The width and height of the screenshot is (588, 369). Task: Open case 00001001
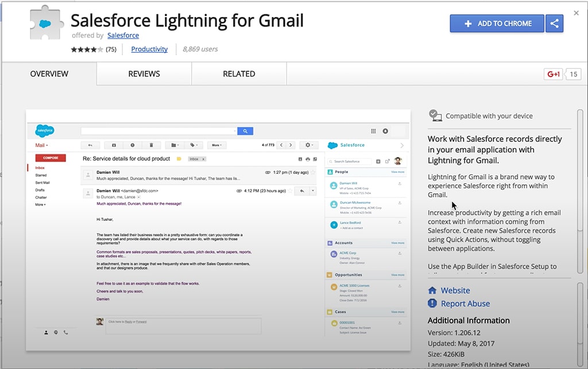click(347, 323)
